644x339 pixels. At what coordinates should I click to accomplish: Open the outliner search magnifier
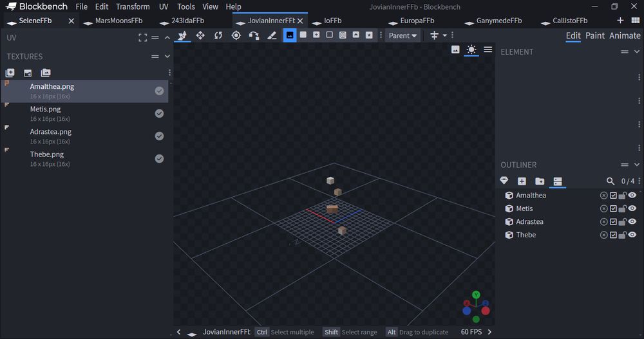[x=611, y=181]
